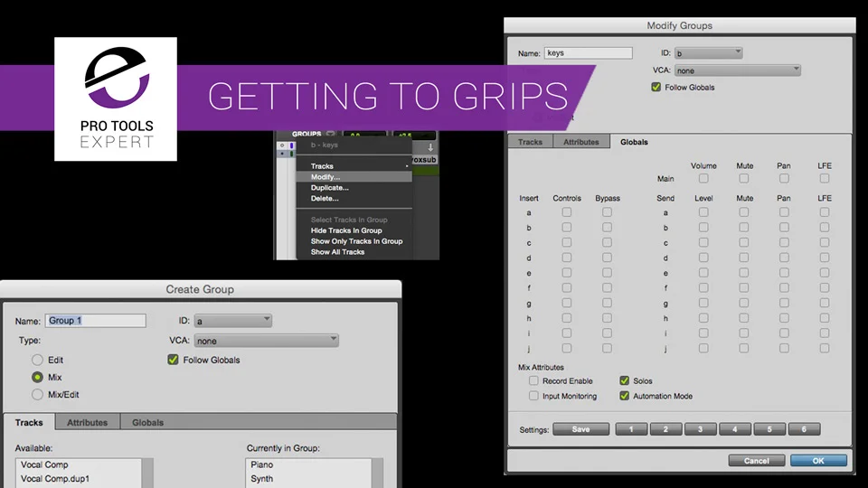Enable Send b Mute checkbox
The image size is (868, 488).
tap(743, 227)
